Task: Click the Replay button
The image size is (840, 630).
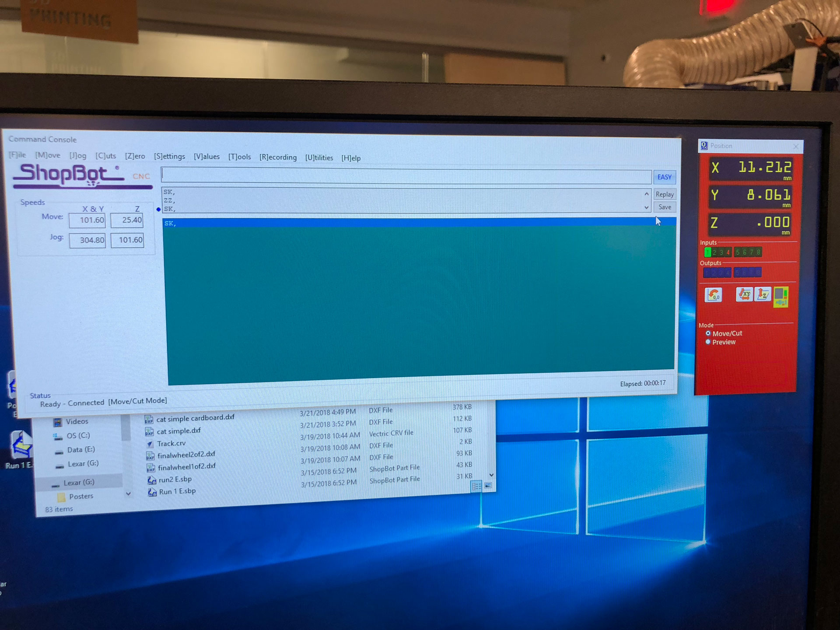Action: click(x=665, y=194)
